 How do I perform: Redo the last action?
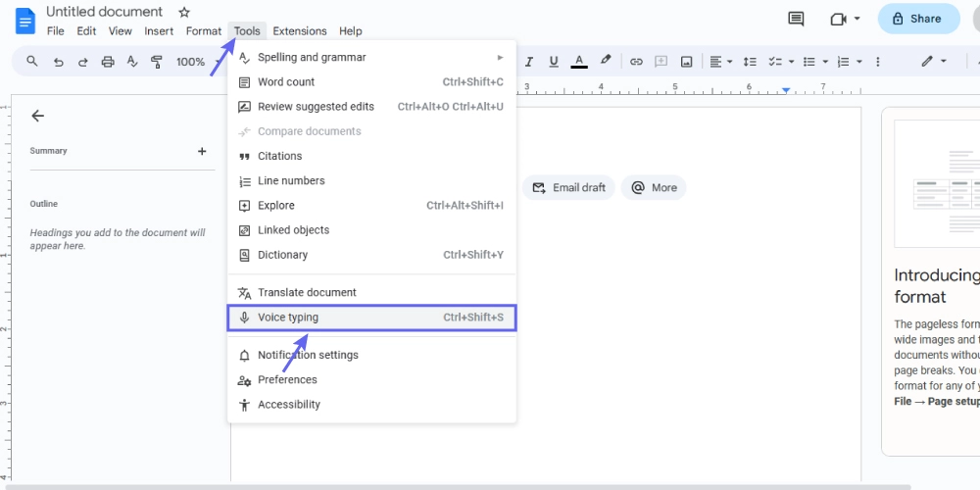coord(82,62)
